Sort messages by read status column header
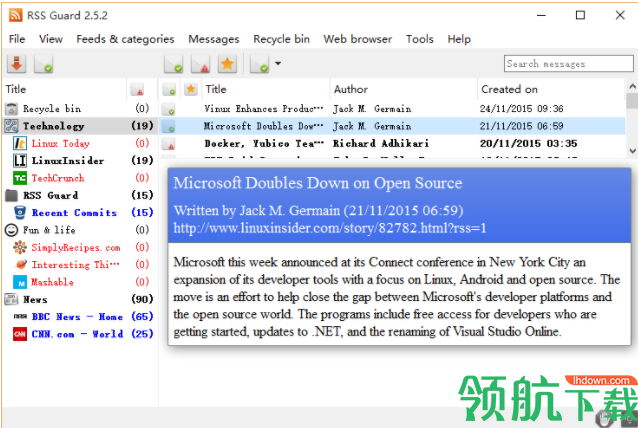This screenshot has height=428, width=638. (x=169, y=89)
